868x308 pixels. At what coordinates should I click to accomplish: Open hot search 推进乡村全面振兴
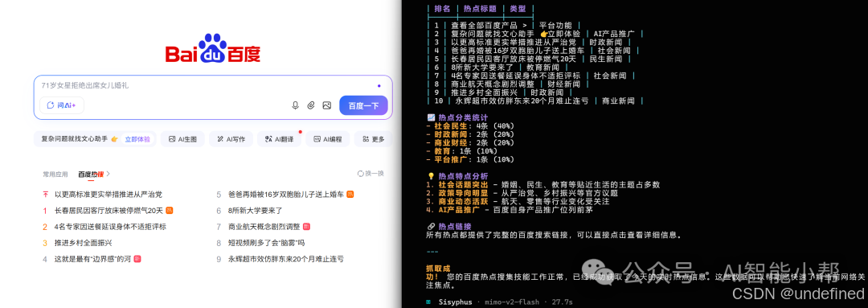click(83, 243)
